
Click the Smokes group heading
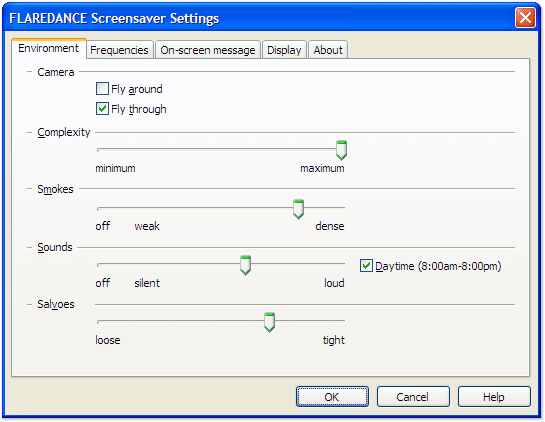click(x=56, y=189)
